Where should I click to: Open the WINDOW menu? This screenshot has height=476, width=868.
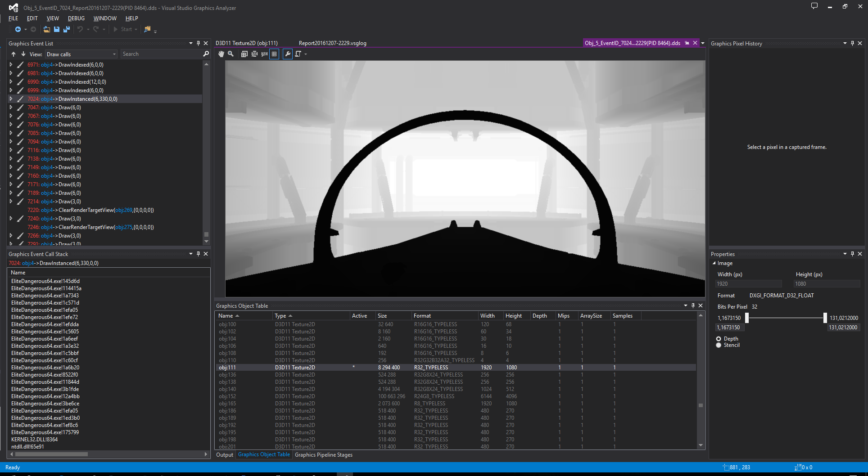105,18
